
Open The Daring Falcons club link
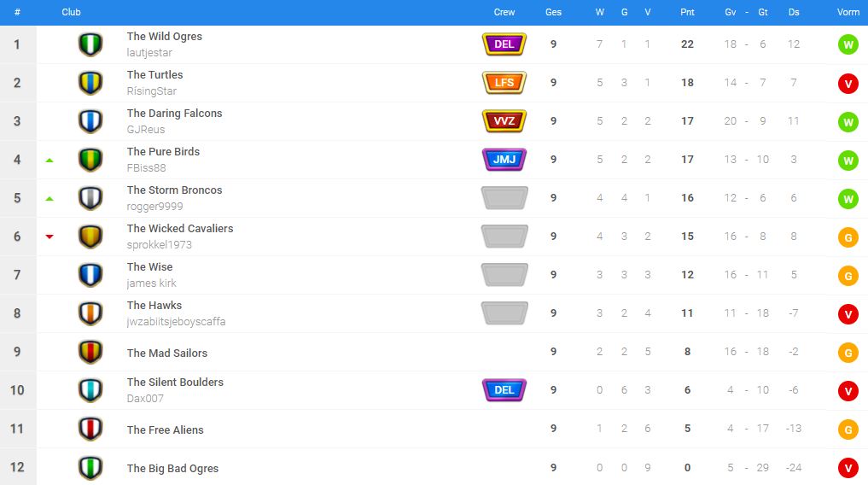[174, 114]
